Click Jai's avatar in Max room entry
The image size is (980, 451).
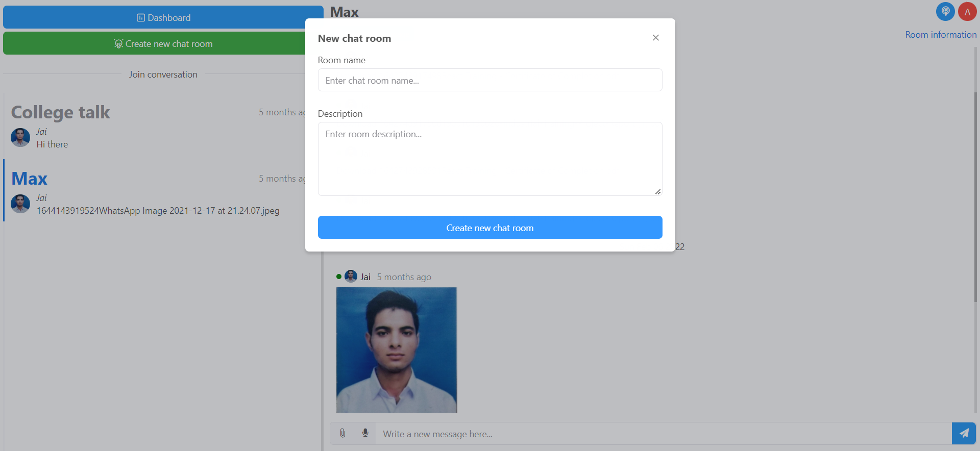point(20,204)
